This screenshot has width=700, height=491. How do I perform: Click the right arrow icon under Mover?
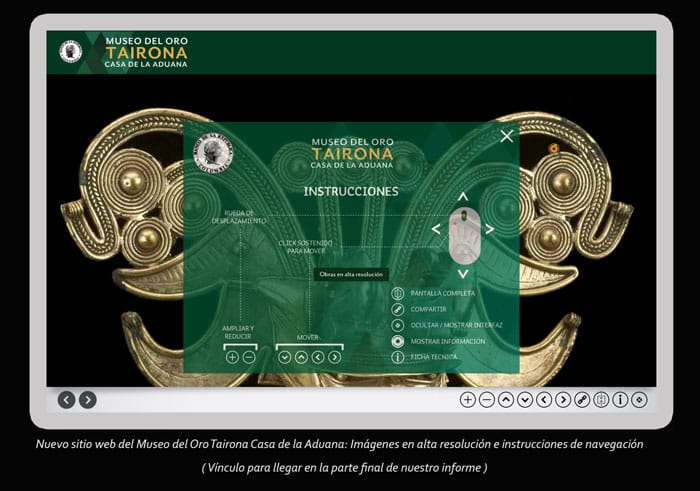click(x=335, y=357)
